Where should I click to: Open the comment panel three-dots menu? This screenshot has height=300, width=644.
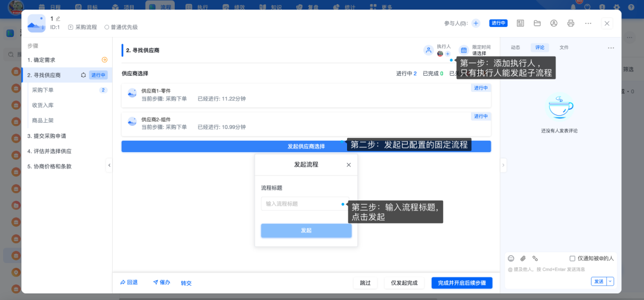pos(611,48)
